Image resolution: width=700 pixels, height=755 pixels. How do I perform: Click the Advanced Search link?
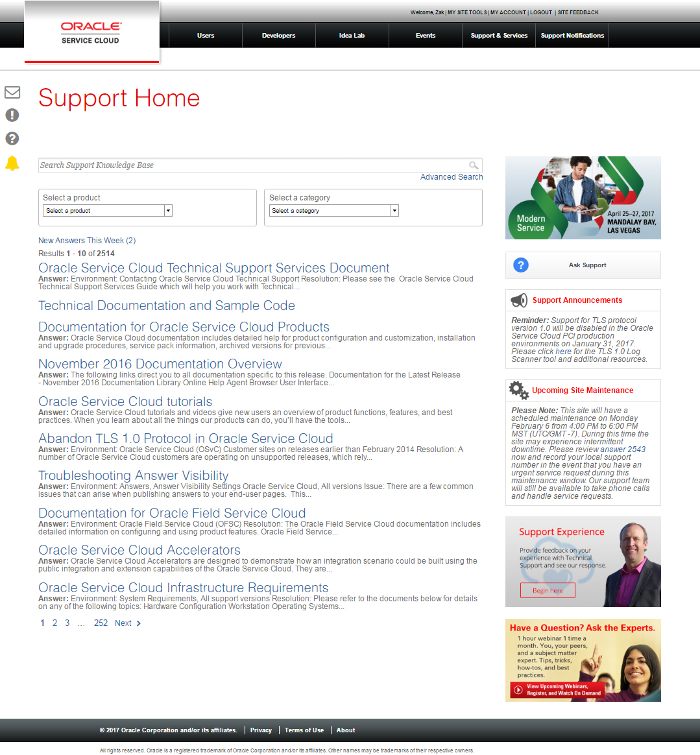click(x=452, y=177)
